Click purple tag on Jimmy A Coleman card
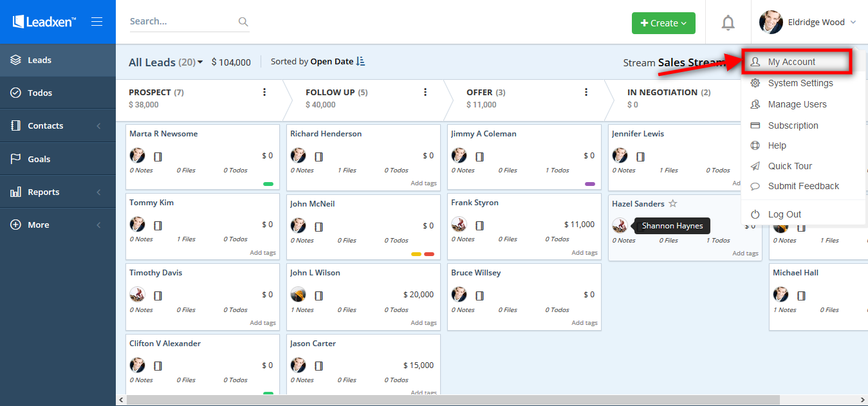 point(590,184)
